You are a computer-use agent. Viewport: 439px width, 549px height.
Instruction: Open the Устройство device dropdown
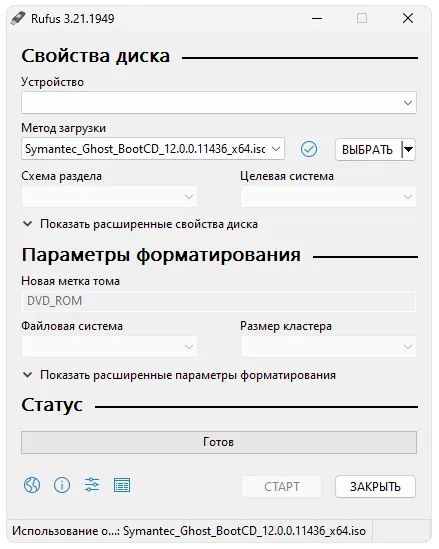point(219,103)
